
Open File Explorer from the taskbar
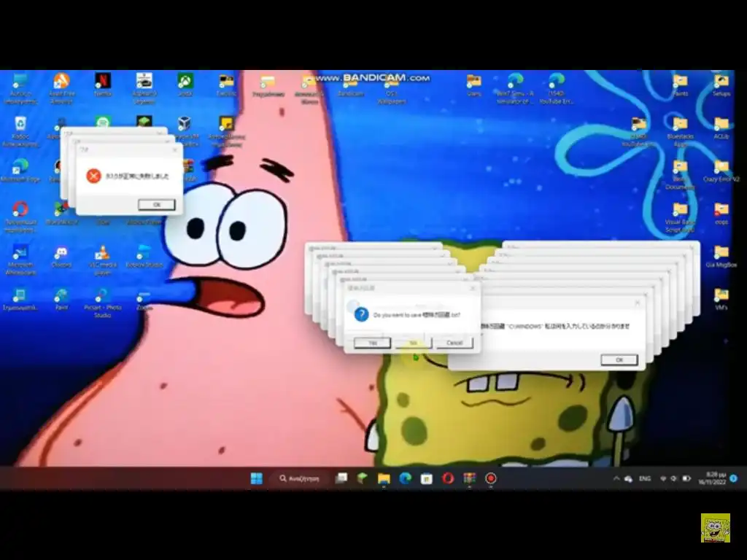(x=384, y=478)
